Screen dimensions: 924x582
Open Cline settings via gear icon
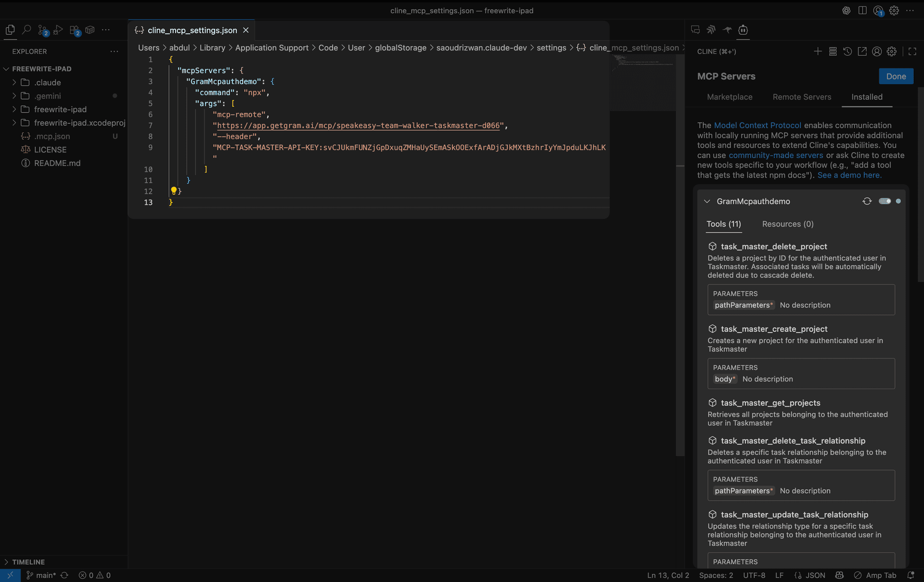(x=892, y=51)
